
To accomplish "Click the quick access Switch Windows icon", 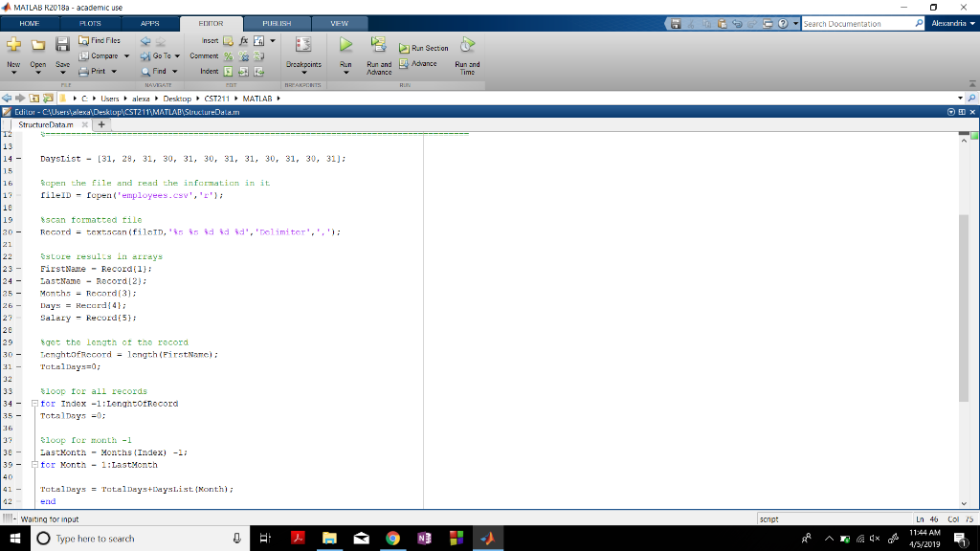I will pyautogui.click(x=768, y=24).
